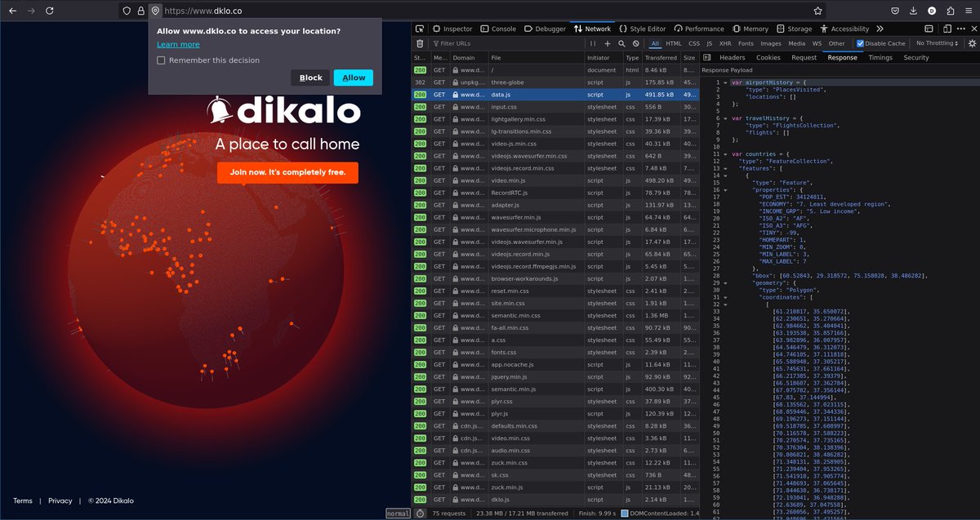Open tracking protection shield icon
This screenshot has height=520, width=980.
(x=127, y=11)
